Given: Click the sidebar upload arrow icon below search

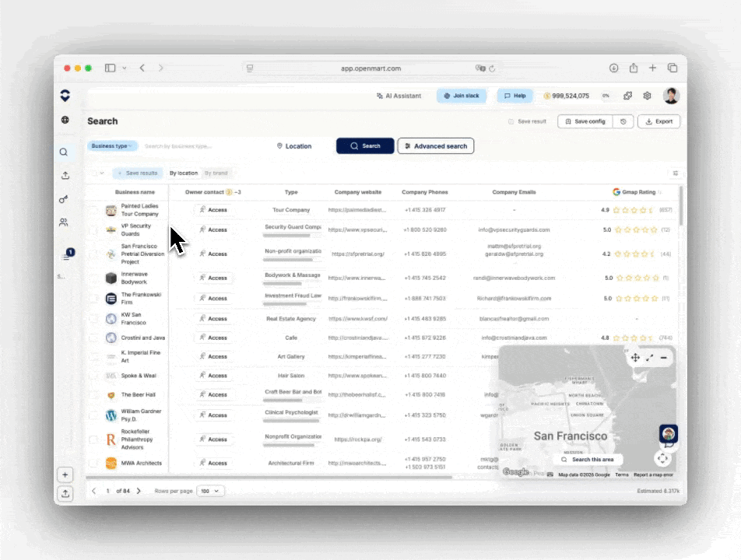Looking at the screenshot, I should (x=65, y=176).
